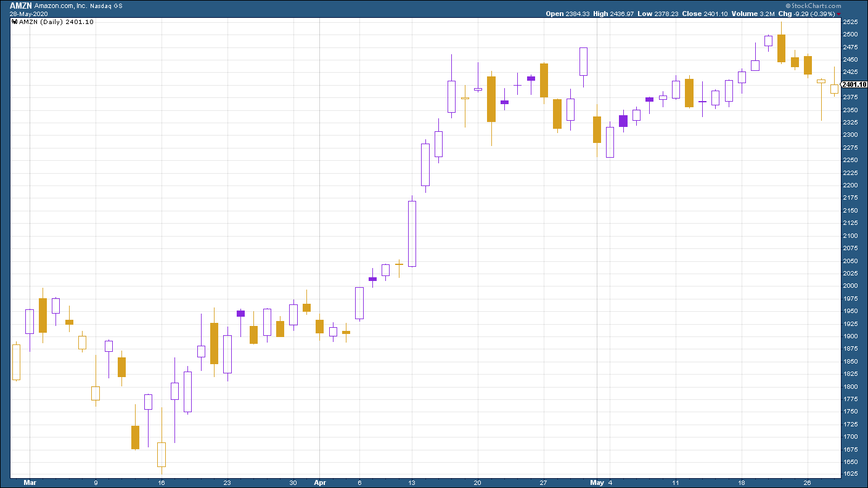Click the 18 date axis label
868x488 pixels.
tap(742, 483)
